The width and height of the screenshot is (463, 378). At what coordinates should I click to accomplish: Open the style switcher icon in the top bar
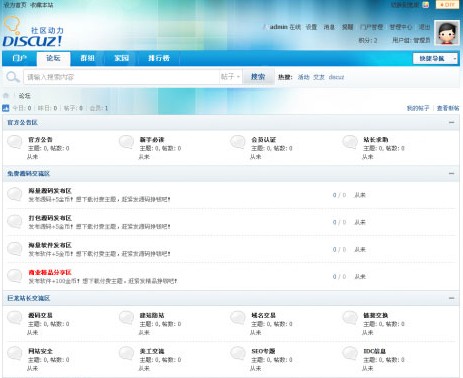click(x=426, y=5)
